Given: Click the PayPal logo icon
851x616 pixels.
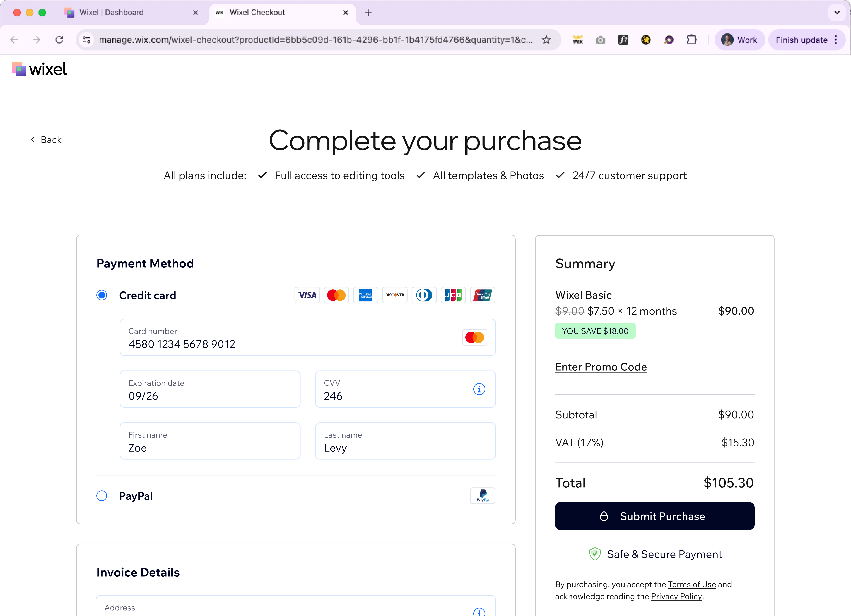Looking at the screenshot, I should click(x=483, y=496).
